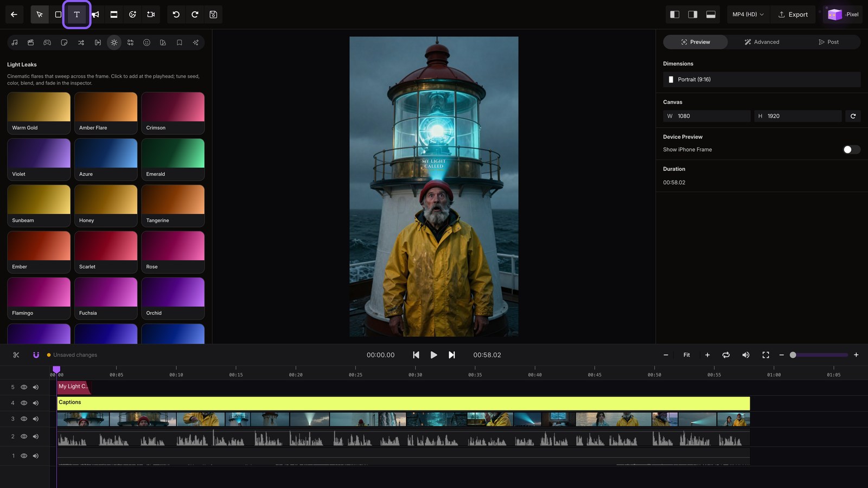
Task: Click the scissors split tool
Action: coord(16,355)
